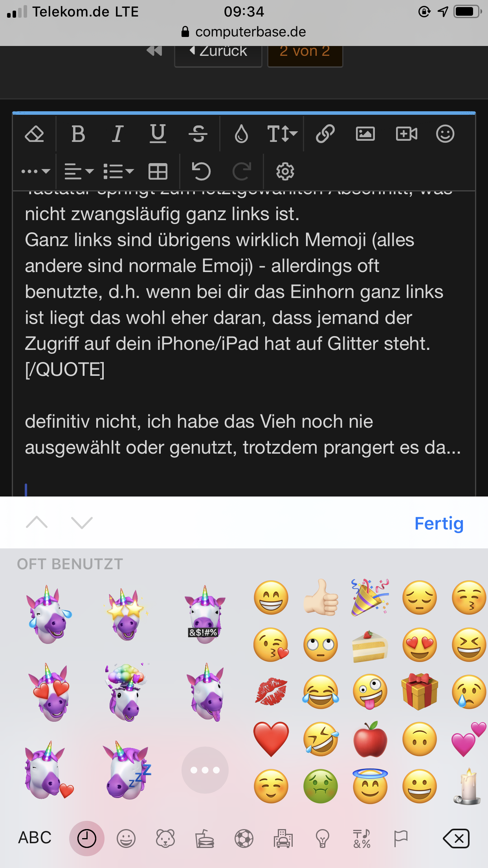
Task: Click the eraser remove formatting icon
Action: tap(35, 134)
